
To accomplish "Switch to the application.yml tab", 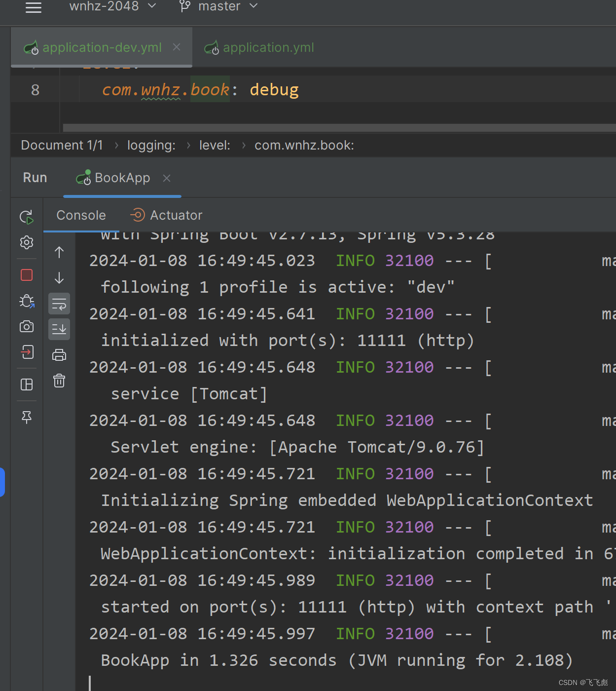I will (x=268, y=47).
